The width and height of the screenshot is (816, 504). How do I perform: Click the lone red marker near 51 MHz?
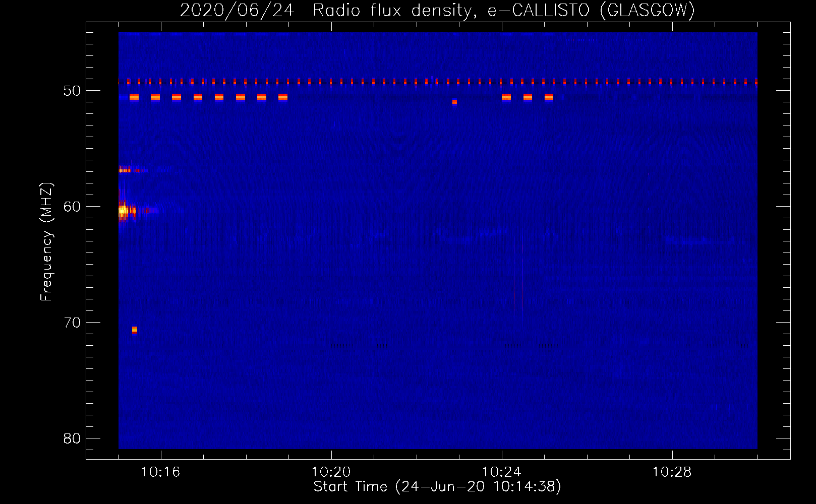point(454,102)
